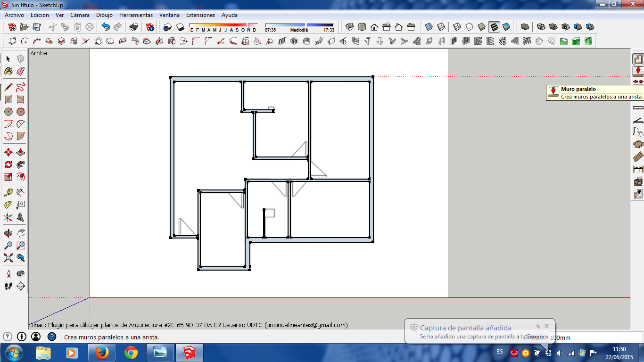Choose the Offset tool

click(20, 177)
